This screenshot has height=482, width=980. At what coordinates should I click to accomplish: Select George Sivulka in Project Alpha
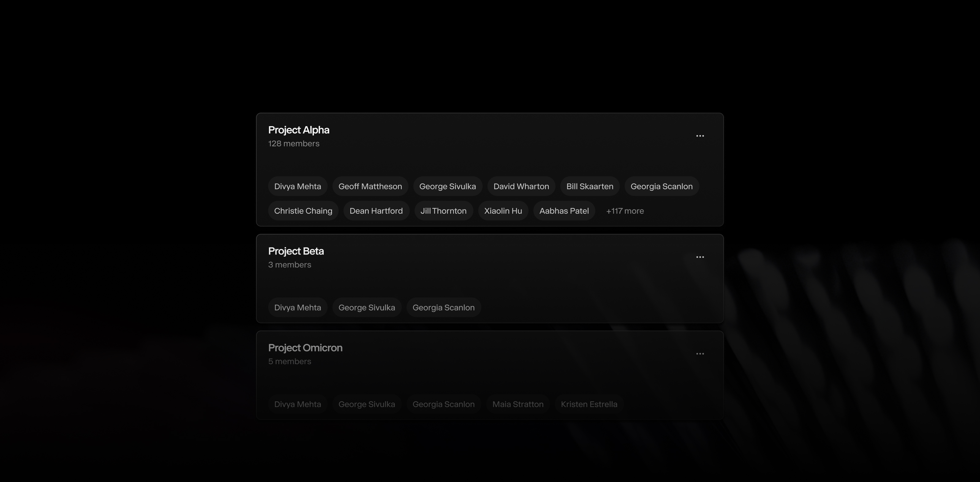click(447, 186)
